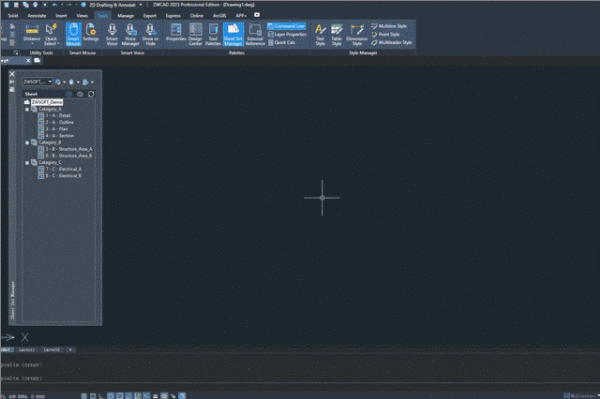This screenshot has height=399, width=600.
Task: Launch the Dimension Style manager
Action: [x=357, y=34]
